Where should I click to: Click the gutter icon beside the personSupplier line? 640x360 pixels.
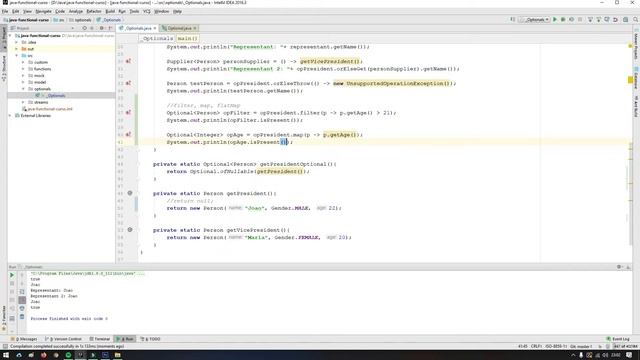pos(128,61)
